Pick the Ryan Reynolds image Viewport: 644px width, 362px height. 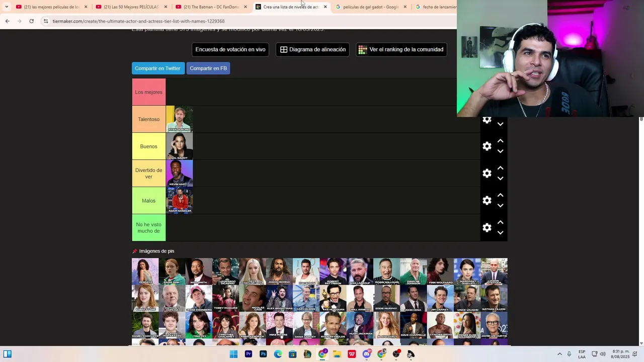(x=333, y=325)
